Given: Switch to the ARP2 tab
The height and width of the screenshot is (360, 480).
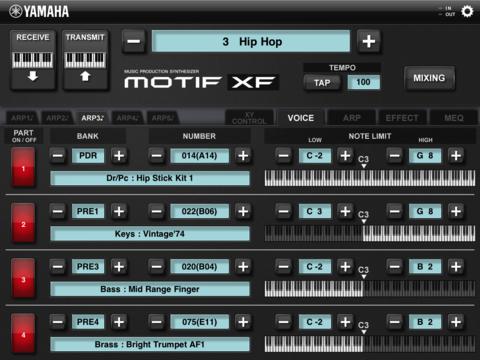Looking at the screenshot, I should pos(58,118).
